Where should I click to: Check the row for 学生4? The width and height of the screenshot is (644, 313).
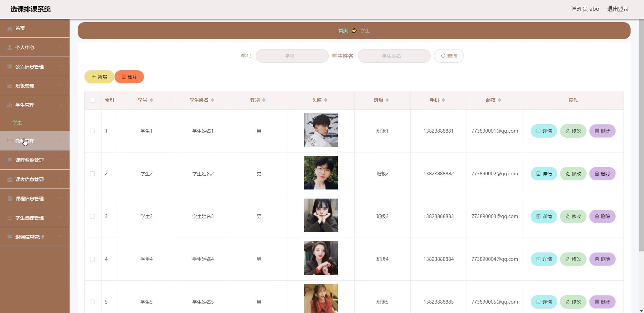pyautogui.click(x=92, y=259)
